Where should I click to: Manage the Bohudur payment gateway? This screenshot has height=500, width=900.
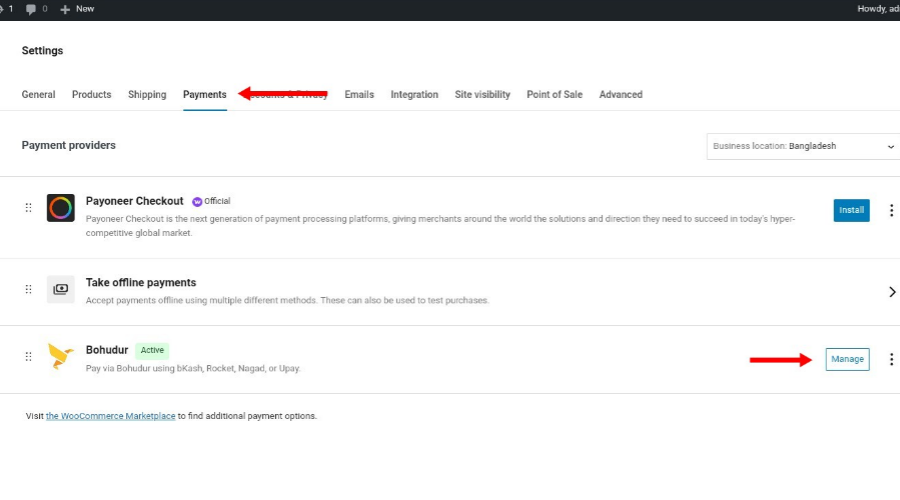click(847, 359)
